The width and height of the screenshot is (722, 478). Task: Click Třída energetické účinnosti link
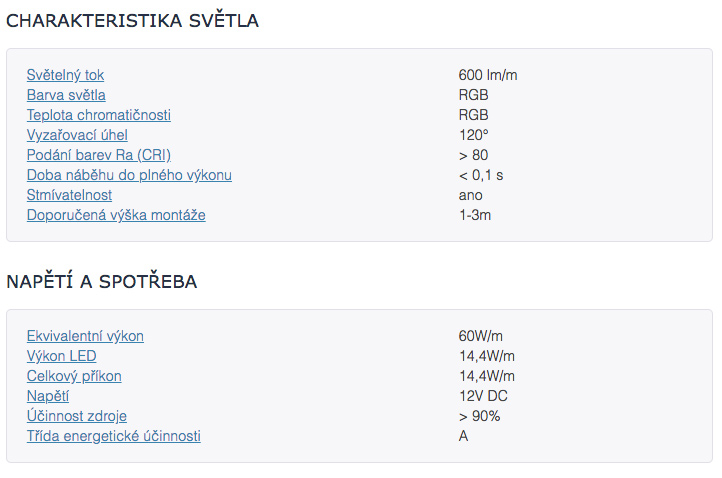coord(114,436)
